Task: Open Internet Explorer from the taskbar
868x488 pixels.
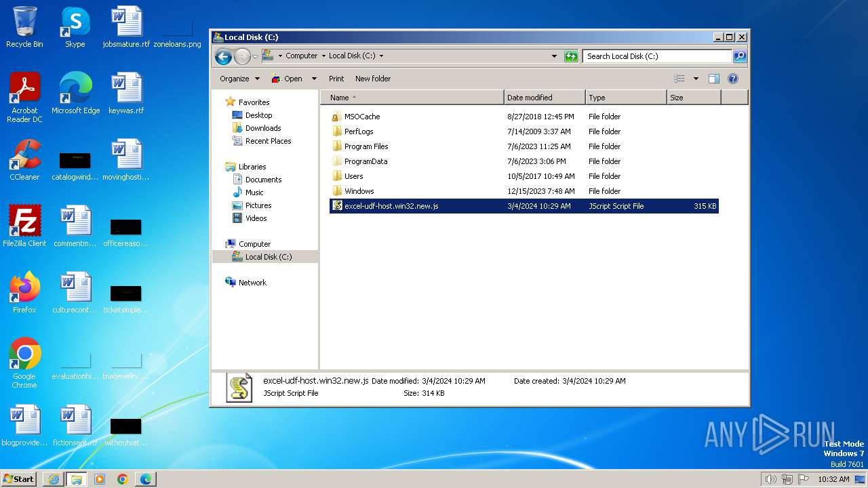Action: (x=54, y=479)
